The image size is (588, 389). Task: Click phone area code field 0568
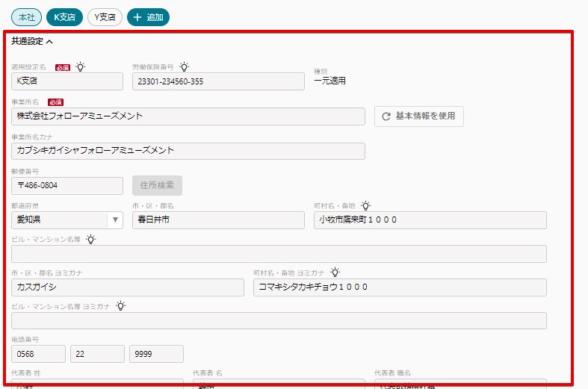click(x=38, y=354)
